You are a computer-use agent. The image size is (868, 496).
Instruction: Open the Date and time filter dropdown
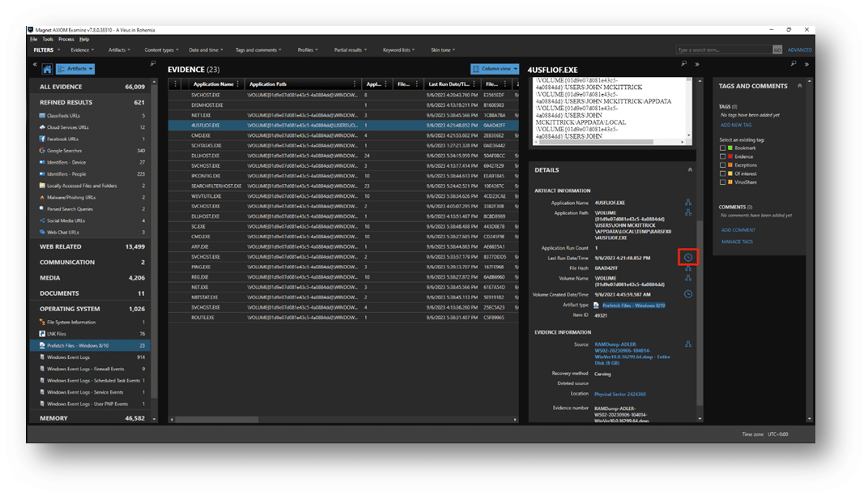pyautogui.click(x=206, y=49)
